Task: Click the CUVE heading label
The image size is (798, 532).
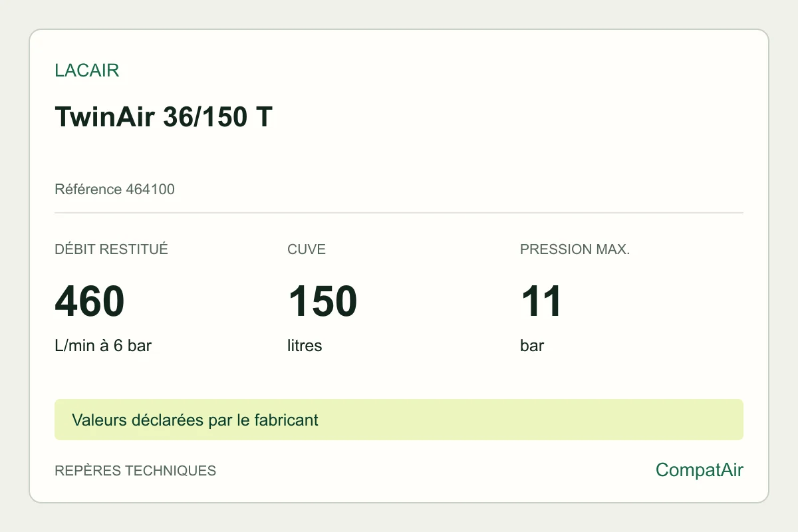Action: tap(307, 249)
